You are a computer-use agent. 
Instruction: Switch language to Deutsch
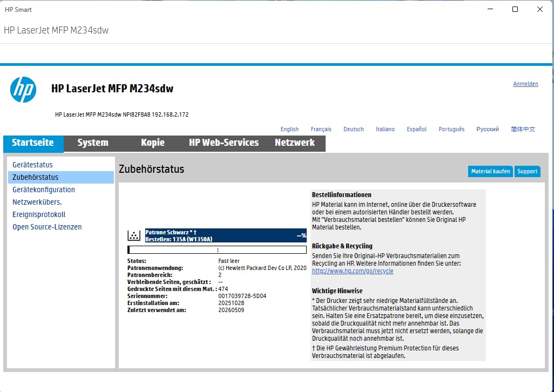pyautogui.click(x=353, y=129)
